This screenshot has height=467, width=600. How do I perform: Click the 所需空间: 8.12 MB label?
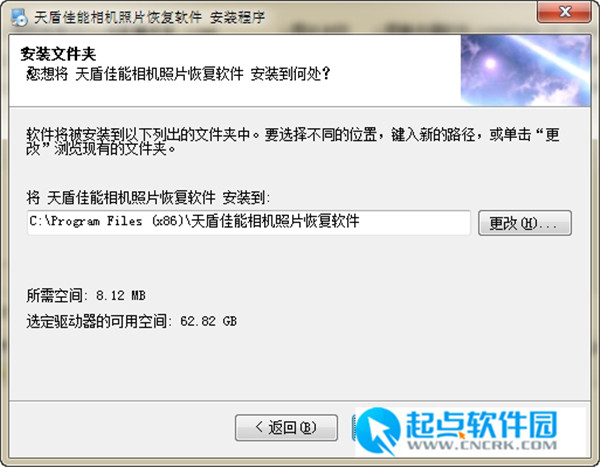point(86,295)
